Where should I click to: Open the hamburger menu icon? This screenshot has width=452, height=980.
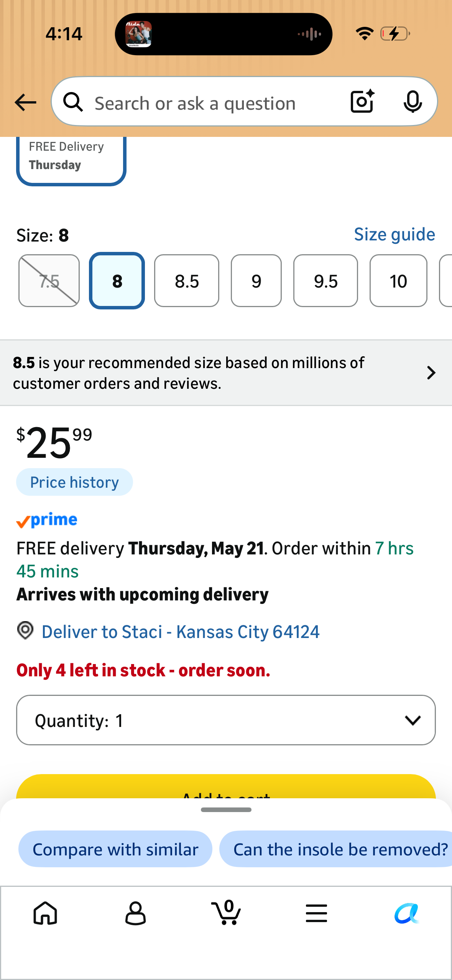[x=316, y=913]
